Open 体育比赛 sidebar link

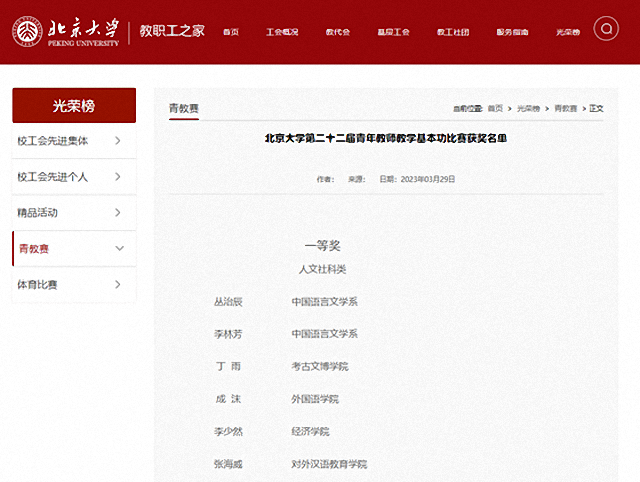pyautogui.click(x=38, y=285)
